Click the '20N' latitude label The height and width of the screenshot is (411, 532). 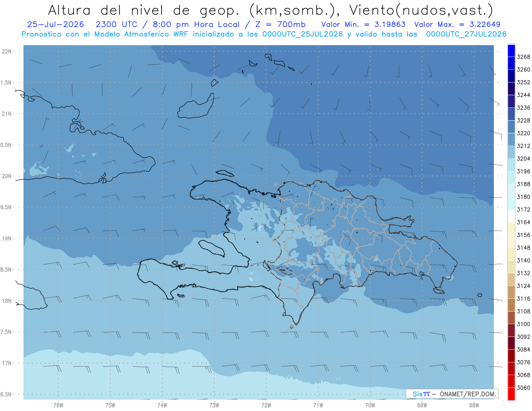[7, 176]
